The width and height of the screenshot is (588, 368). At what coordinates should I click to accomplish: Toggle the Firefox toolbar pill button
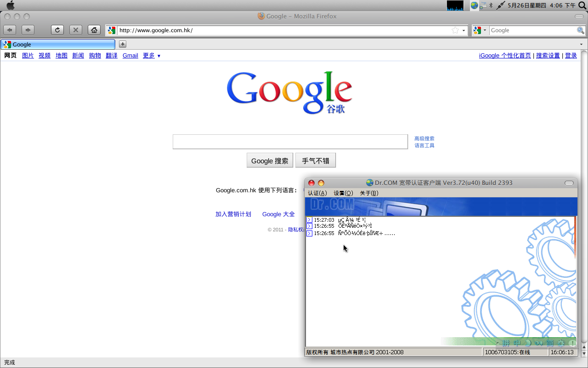(579, 17)
